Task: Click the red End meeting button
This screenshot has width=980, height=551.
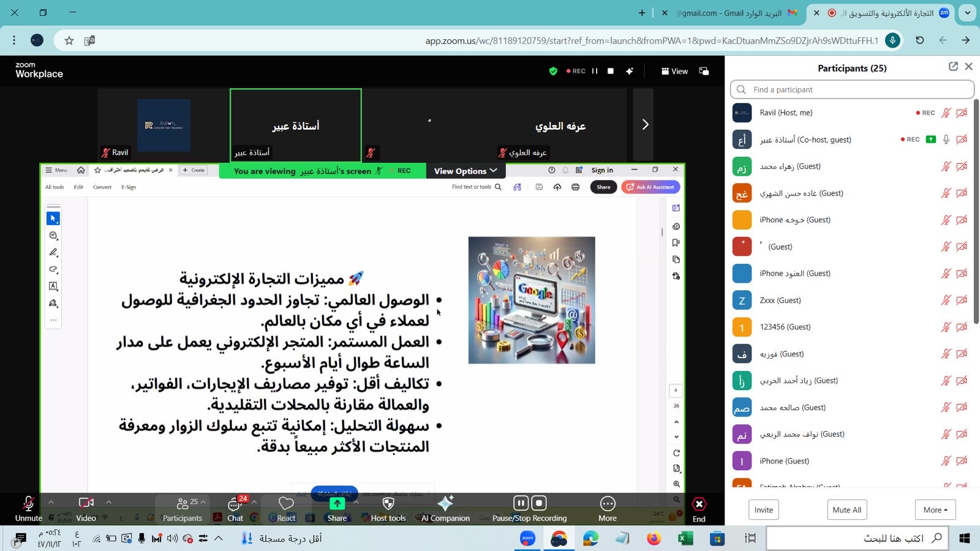Action: tap(699, 509)
